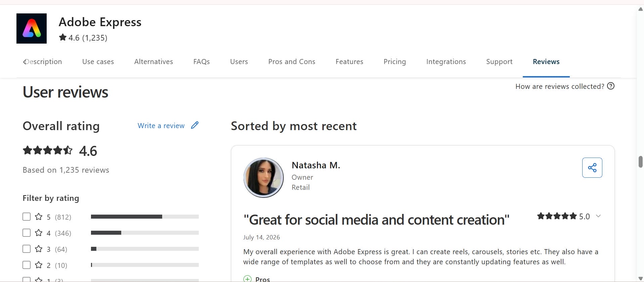Open the Description tab
Viewport: 644px width, 282px height.
coord(44,62)
